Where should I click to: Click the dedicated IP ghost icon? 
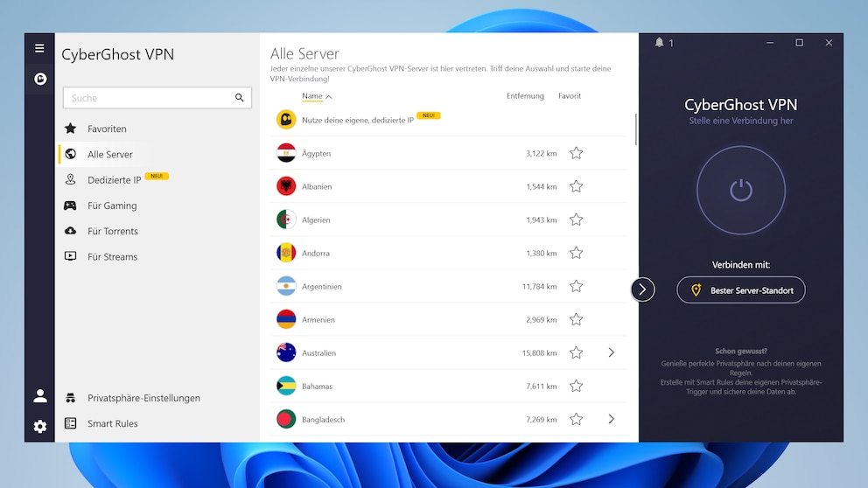286,120
